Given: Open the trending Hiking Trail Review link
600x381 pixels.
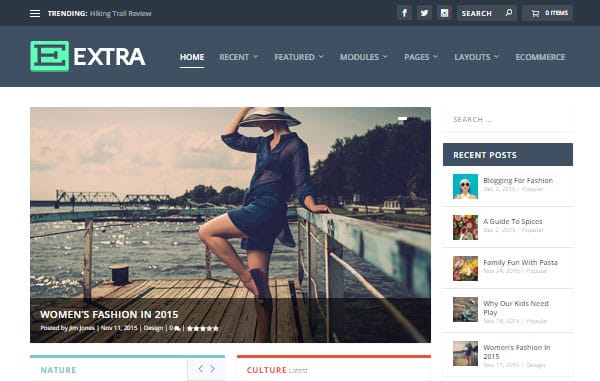Looking at the screenshot, I should tap(121, 13).
